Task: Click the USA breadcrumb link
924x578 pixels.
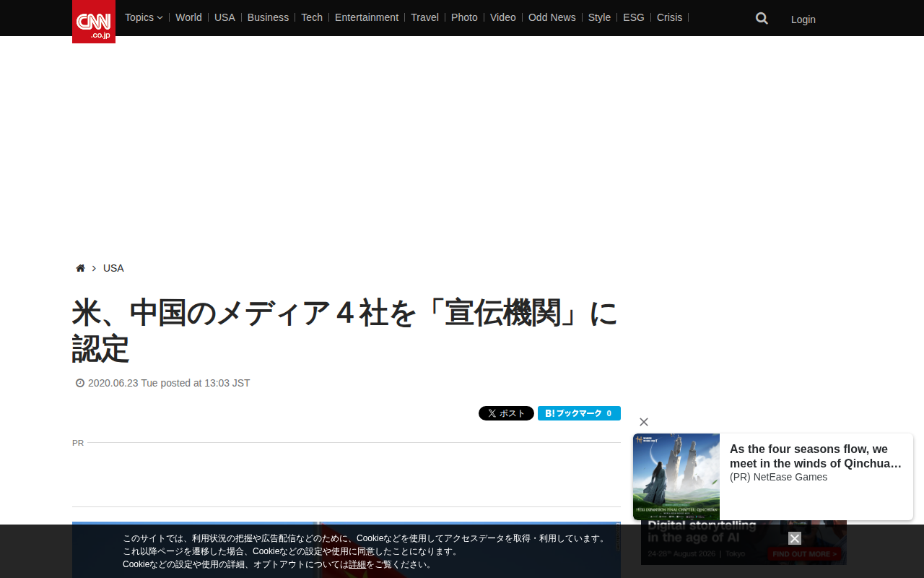Action: pos(113,268)
